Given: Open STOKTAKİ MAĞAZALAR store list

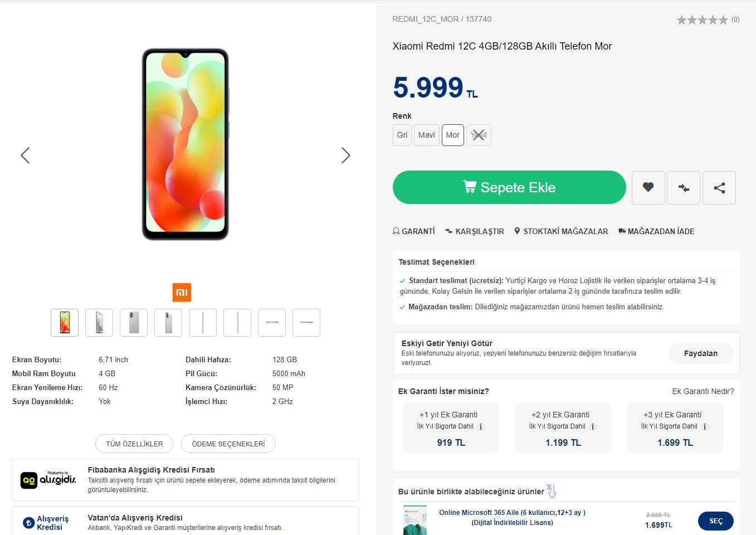Looking at the screenshot, I should tap(561, 231).
